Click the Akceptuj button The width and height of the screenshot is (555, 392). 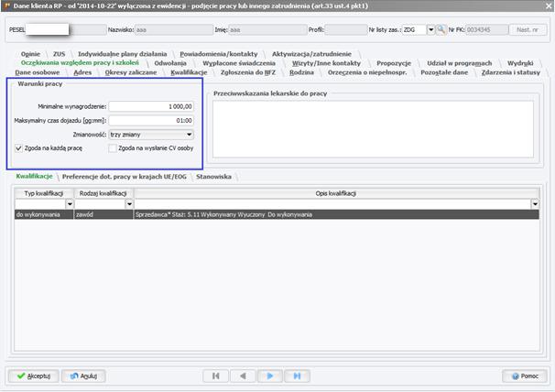[34, 376]
